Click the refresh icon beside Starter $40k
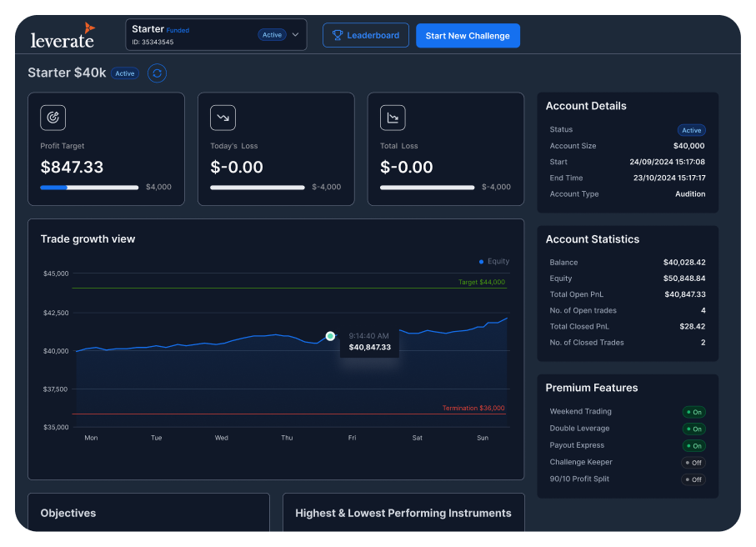The width and height of the screenshot is (756, 547). [x=157, y=73]
